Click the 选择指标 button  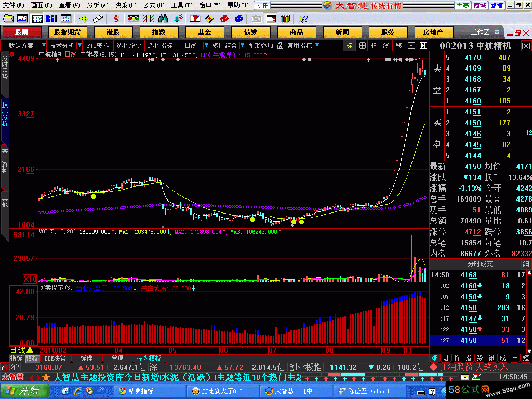point(160,46)
